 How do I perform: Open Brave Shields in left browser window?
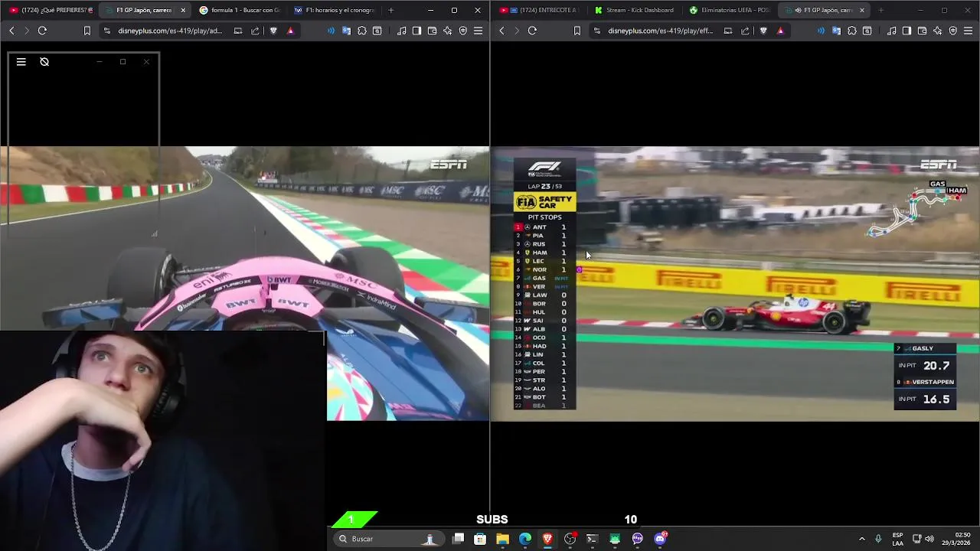(273, 31)
